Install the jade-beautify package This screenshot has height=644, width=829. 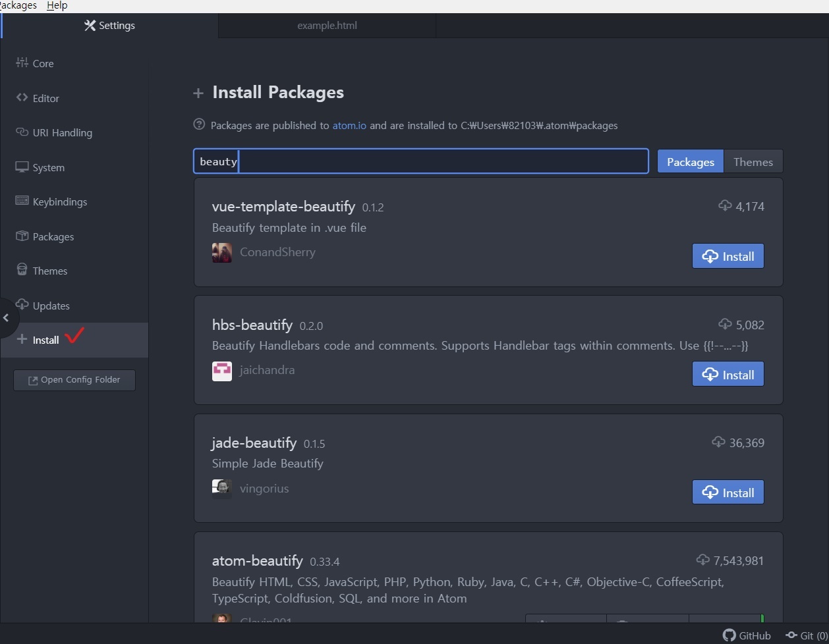pos(728,493)
